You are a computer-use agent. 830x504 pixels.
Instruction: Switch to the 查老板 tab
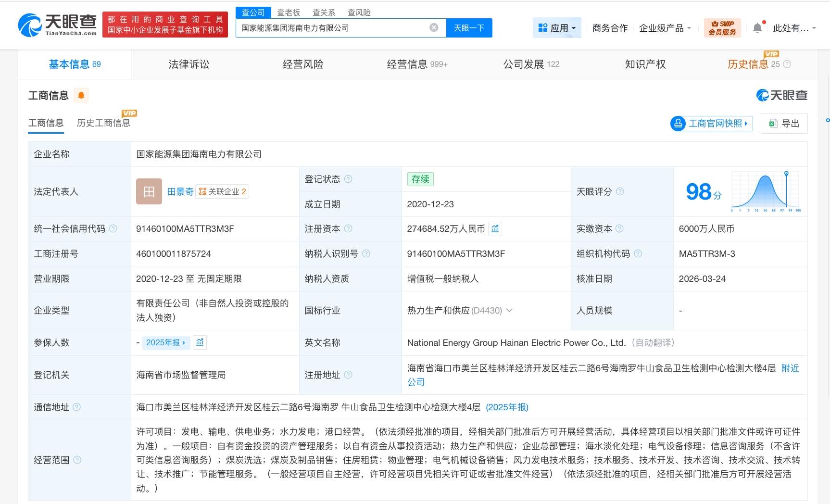(x=289, y=12)
